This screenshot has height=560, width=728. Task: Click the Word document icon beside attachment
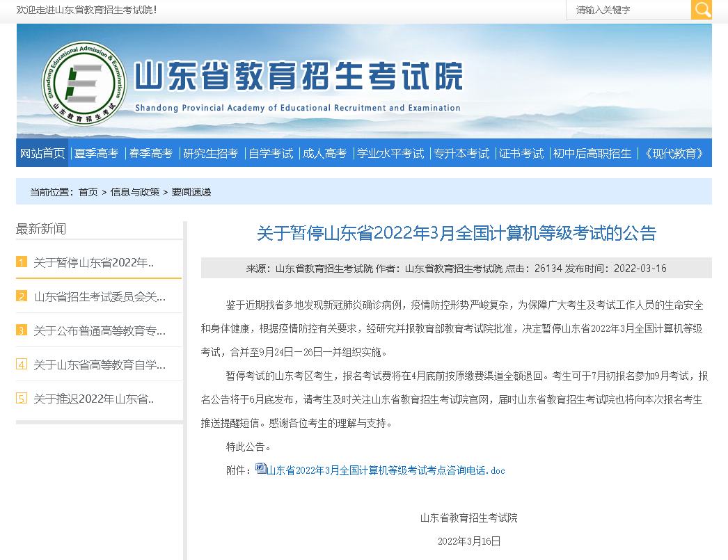[261, 468]
